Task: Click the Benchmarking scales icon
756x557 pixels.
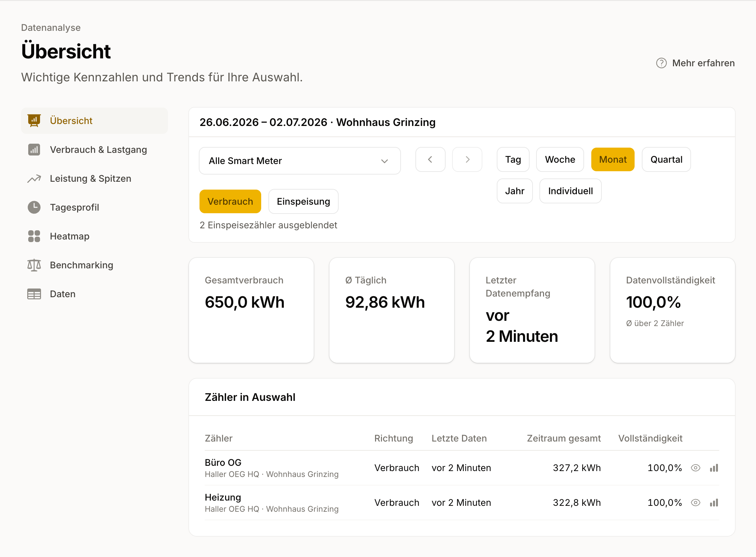Action: tap(34, 265)
